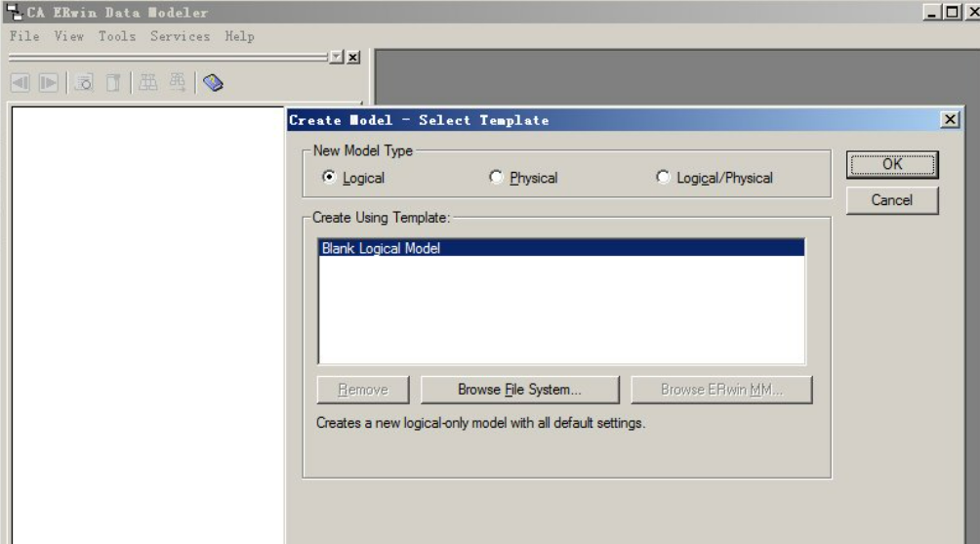Open the left pane dropdown arrow
980x544 pixels.
pyautogui.click(x=337, y=58)
